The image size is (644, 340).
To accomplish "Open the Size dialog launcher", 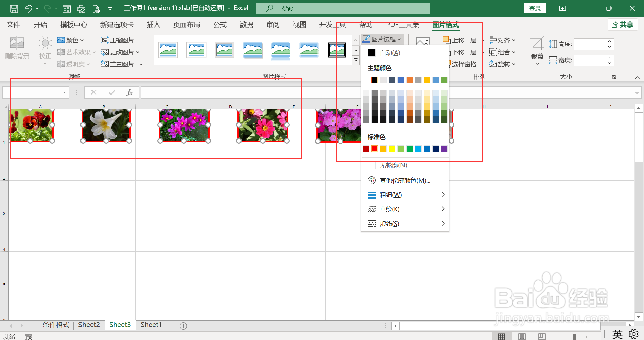I will click(614, 77).
